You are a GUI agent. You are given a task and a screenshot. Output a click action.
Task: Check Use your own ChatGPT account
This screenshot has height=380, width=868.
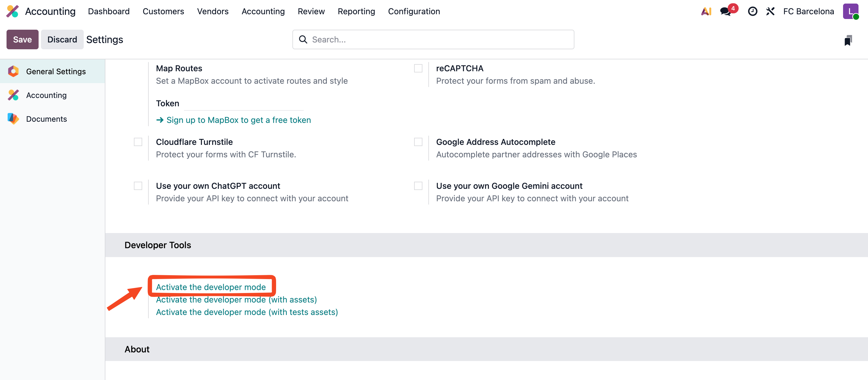(138, 186)
